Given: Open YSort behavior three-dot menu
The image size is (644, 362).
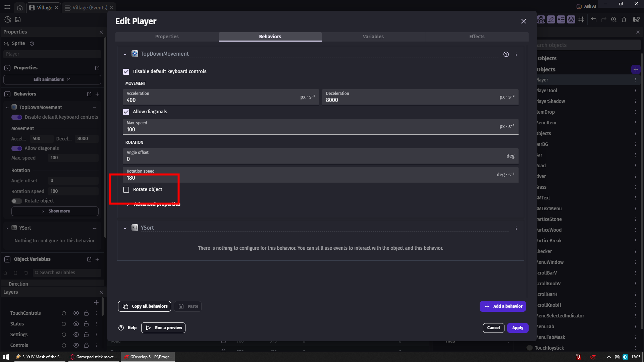Looking at the screenshot, I should pos(516,228).
